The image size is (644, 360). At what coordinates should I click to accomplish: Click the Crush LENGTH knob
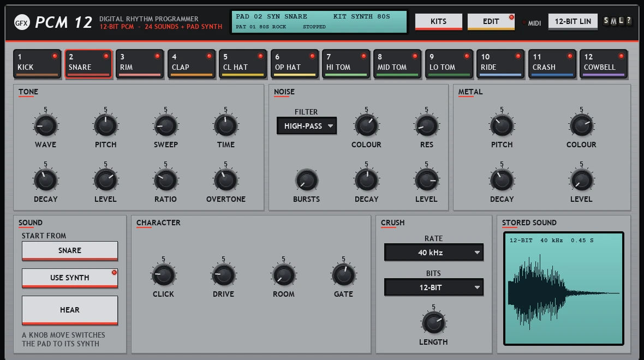point(433,323)
